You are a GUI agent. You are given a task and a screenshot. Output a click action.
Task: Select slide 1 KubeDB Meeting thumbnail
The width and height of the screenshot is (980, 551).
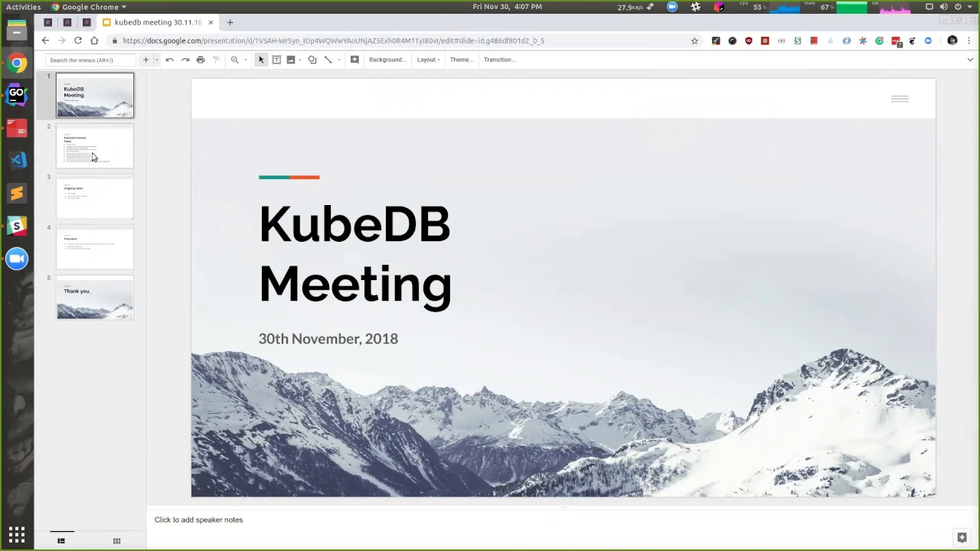[95, 96]
